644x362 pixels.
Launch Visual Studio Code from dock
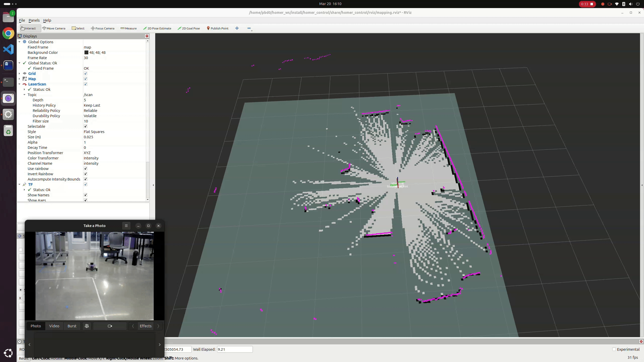(8, 49)
